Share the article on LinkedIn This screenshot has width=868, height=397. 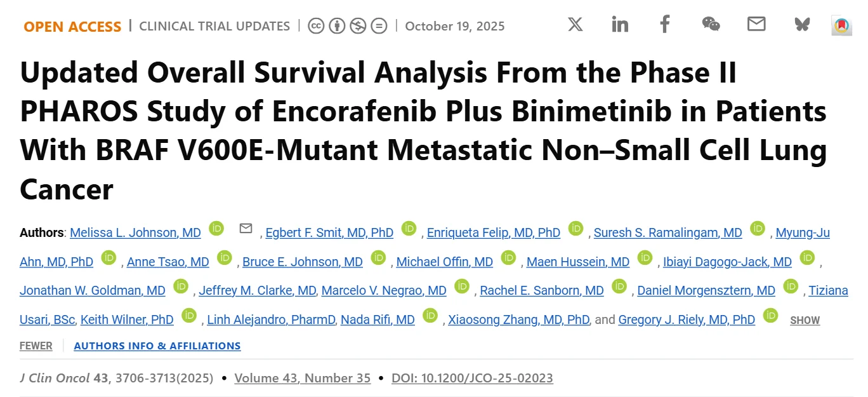point(620,25)
